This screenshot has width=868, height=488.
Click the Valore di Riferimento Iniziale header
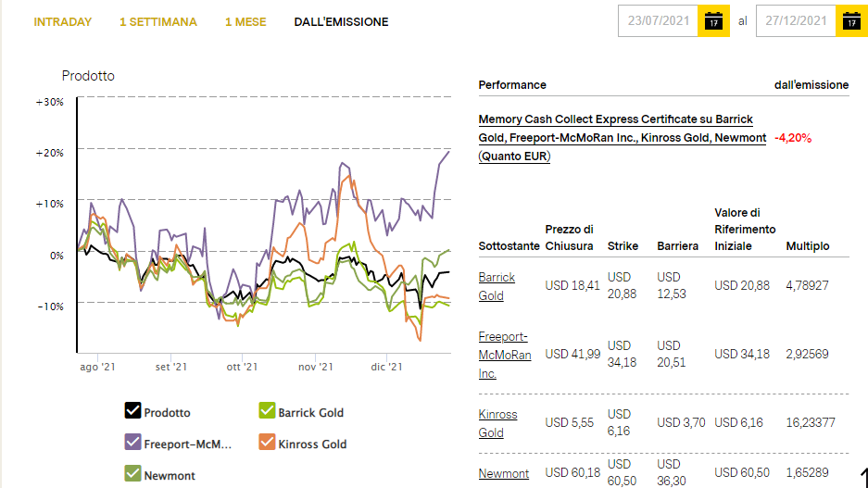click(745, 230)
